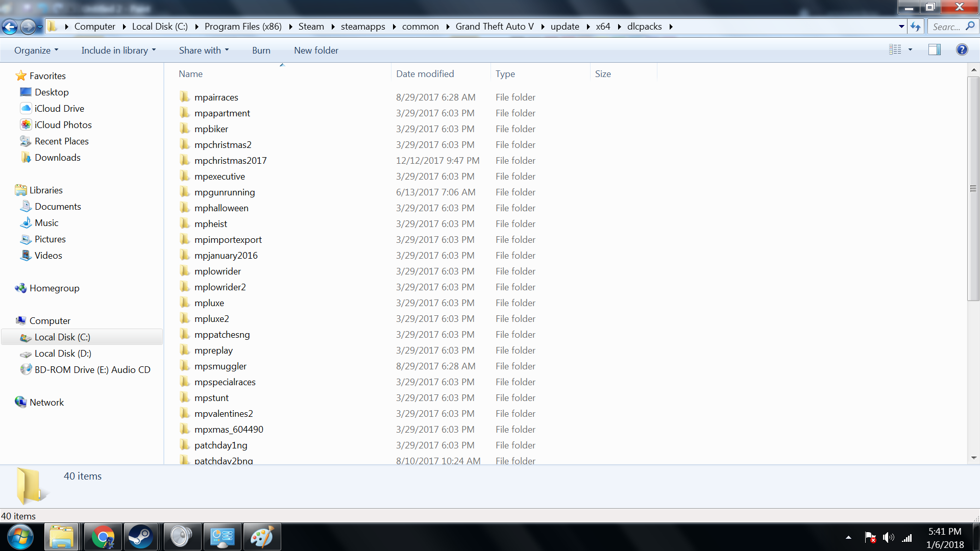Viewport: 980px width, 551px height.
Task: Select the mplowrider2 folder icon
Action: (185, 287)
